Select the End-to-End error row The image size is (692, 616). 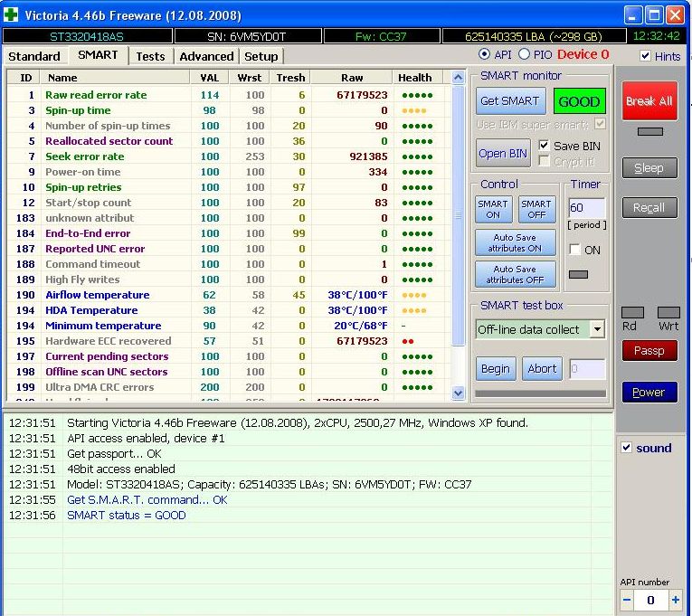(229, 233)
